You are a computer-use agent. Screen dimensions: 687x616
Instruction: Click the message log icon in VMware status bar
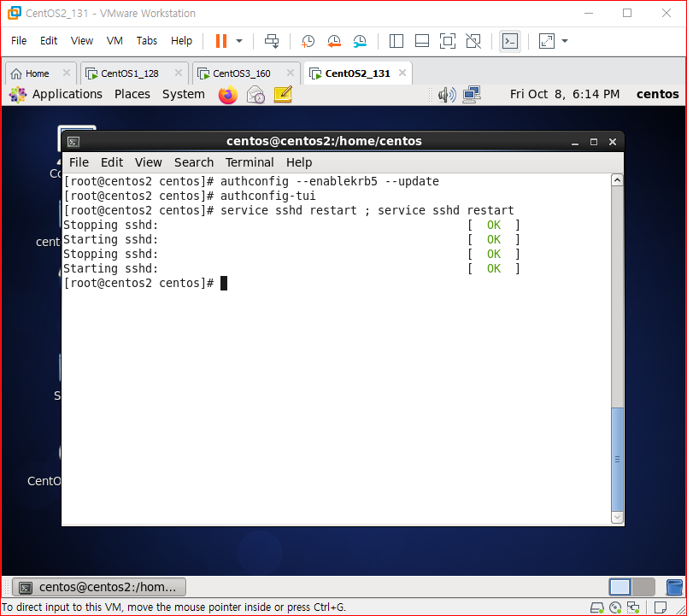(661, 607)
